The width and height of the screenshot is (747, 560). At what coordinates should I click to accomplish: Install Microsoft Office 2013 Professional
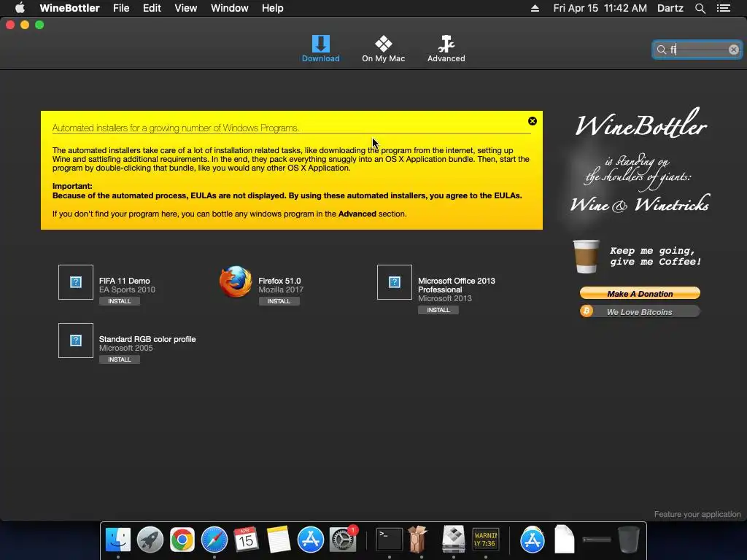pos(438,310)
